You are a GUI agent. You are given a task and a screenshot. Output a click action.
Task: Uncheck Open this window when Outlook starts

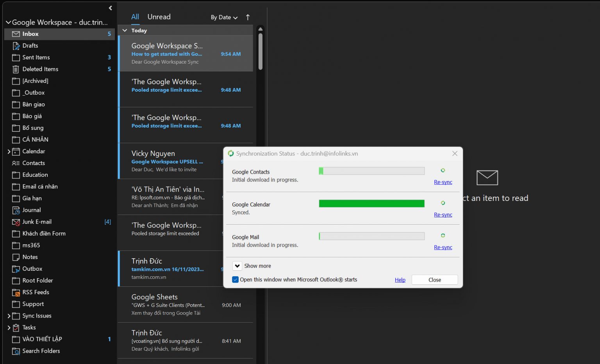[235, 280]
